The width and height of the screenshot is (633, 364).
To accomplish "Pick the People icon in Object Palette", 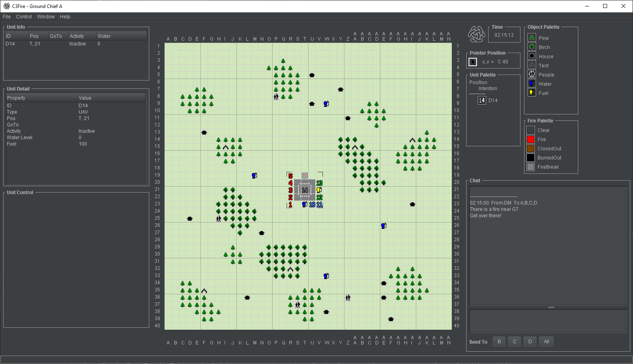I will coord(532,74).
